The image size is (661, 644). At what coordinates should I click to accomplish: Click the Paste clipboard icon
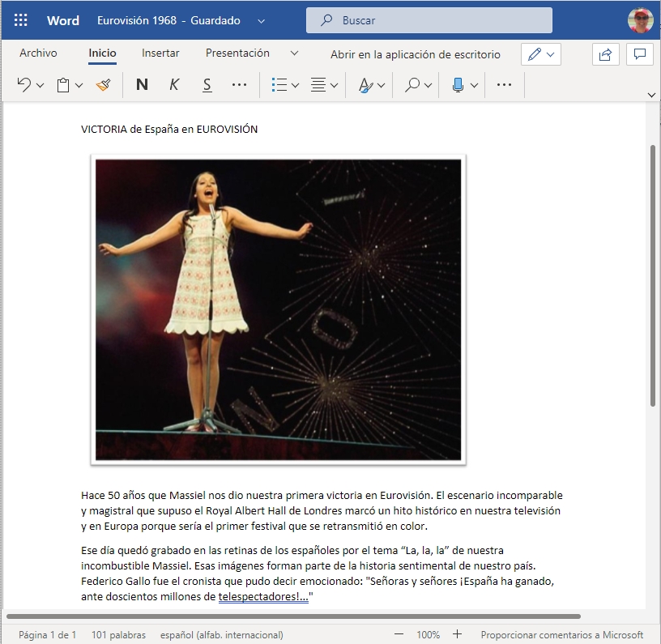[63, 85]
